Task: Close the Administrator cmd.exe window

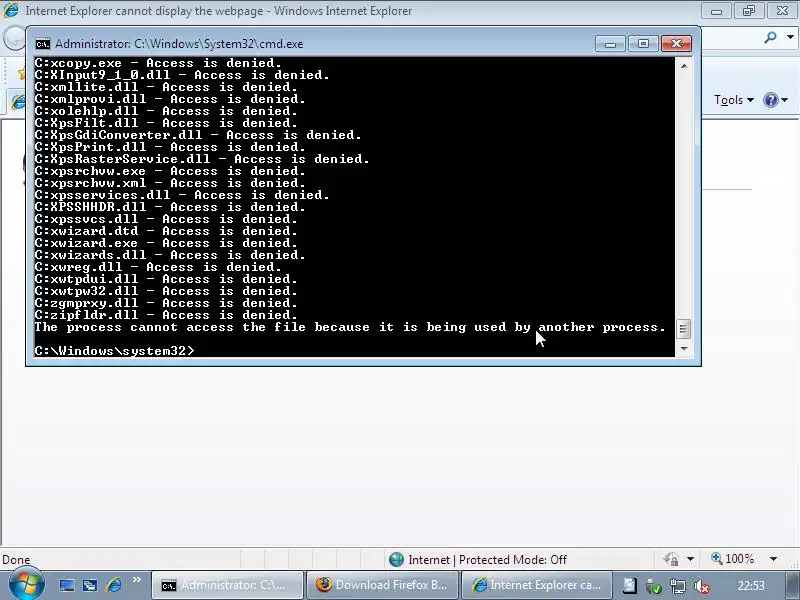Action: click(x=677, y=44)
